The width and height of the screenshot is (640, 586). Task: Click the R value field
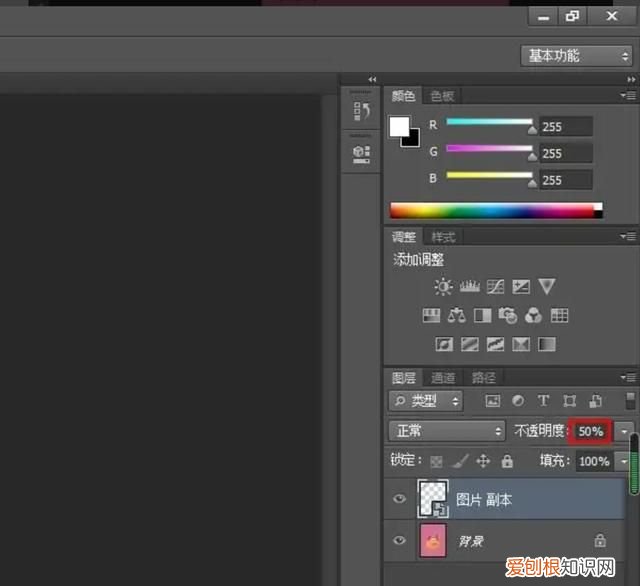coord(566,127)
